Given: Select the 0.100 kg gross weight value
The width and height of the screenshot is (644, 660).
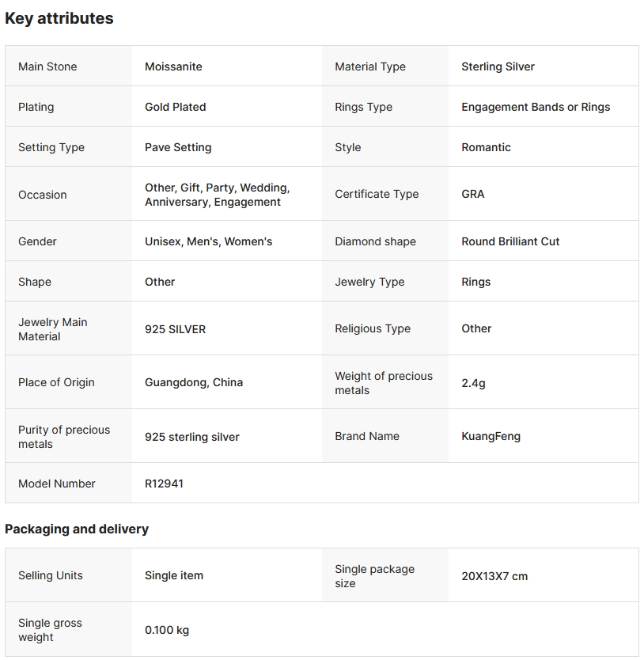Looking at the screenshot, I should point(167,630).
